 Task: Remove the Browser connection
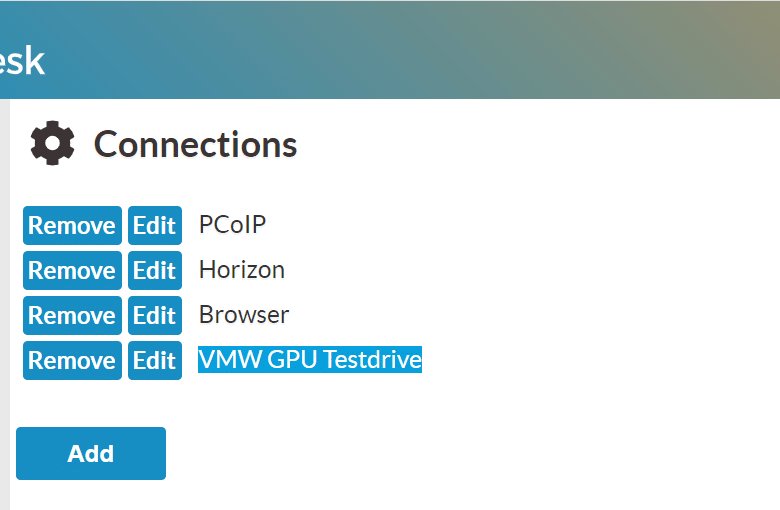[72, 315]
